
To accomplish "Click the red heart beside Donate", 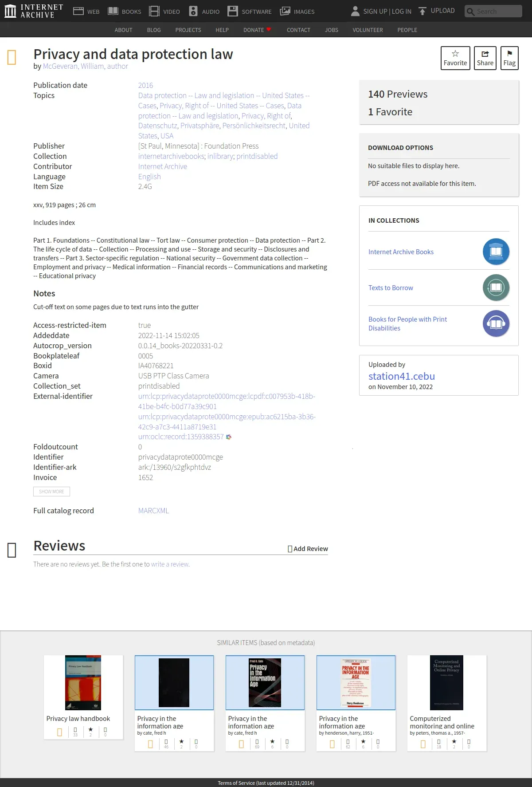I will click(x=269, y=29).
